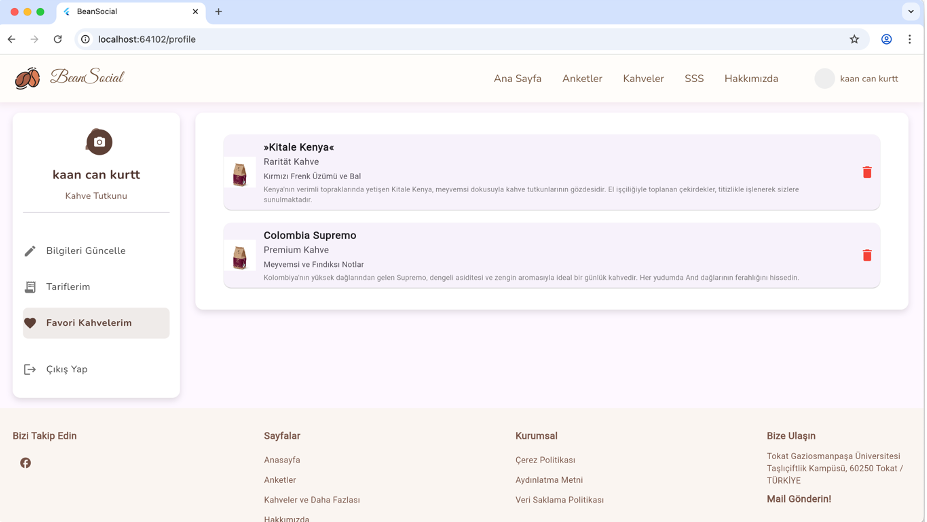Click the BeanSocial coffee bean logo
The width and height of the screenshot is (927, 522).
(x=27, y=78)
